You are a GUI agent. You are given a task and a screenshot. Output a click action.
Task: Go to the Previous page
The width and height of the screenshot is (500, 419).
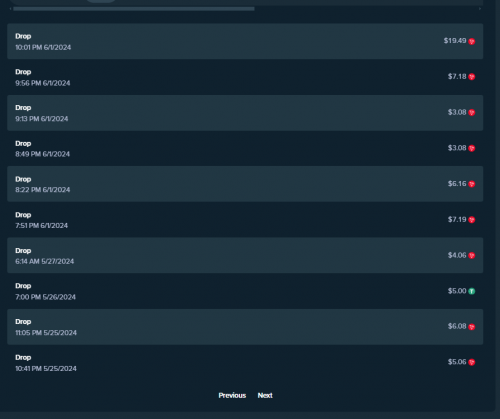point(232,395)
